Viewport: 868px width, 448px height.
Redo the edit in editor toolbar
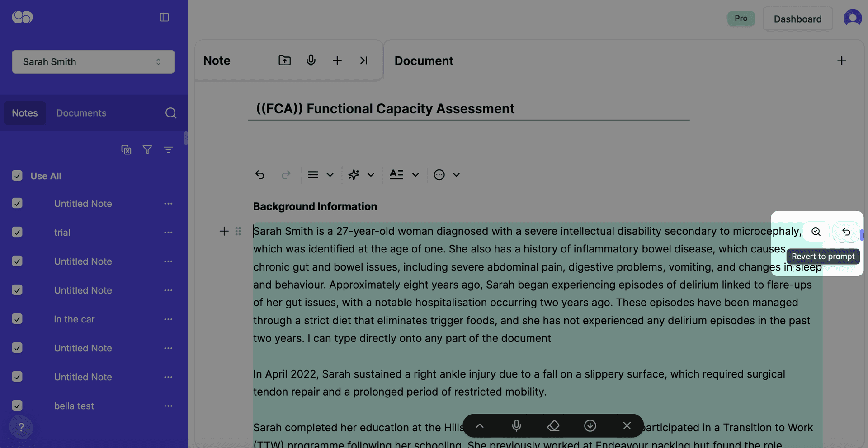tap(286, 175)
